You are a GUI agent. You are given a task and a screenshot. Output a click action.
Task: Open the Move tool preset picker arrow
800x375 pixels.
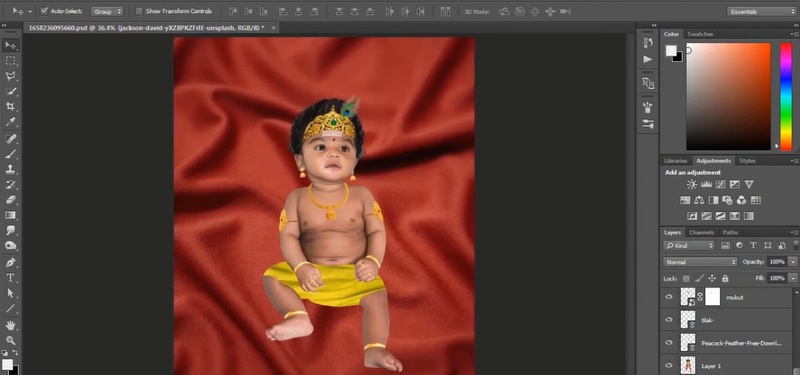click(30, 11)
